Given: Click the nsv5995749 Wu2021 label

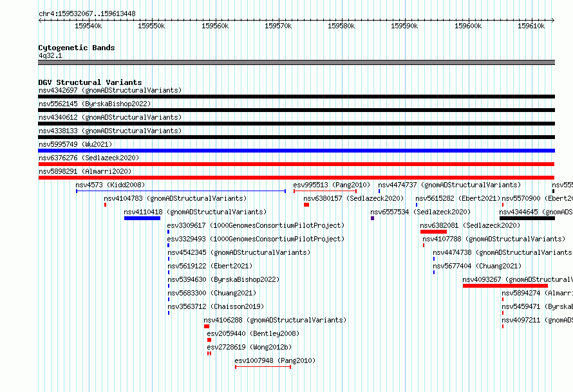Looking at the screenshot, I should (75, 144).
